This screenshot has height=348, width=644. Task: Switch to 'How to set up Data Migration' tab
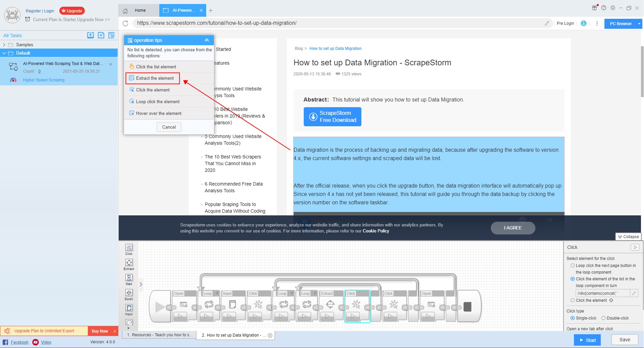pyautogui.click(x=234, y=335)
